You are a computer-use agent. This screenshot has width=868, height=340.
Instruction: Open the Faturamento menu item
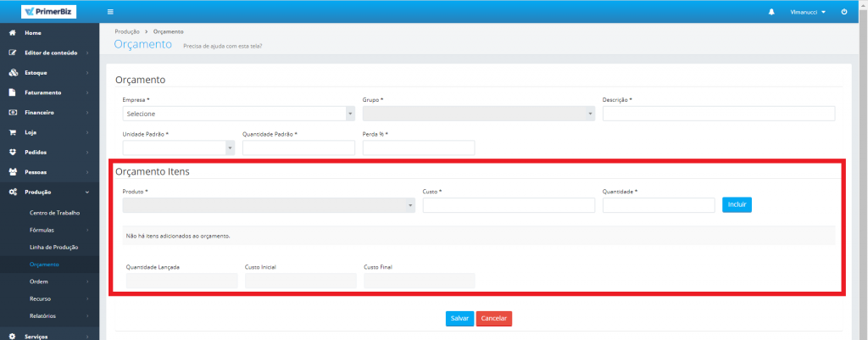pos(50,92)
